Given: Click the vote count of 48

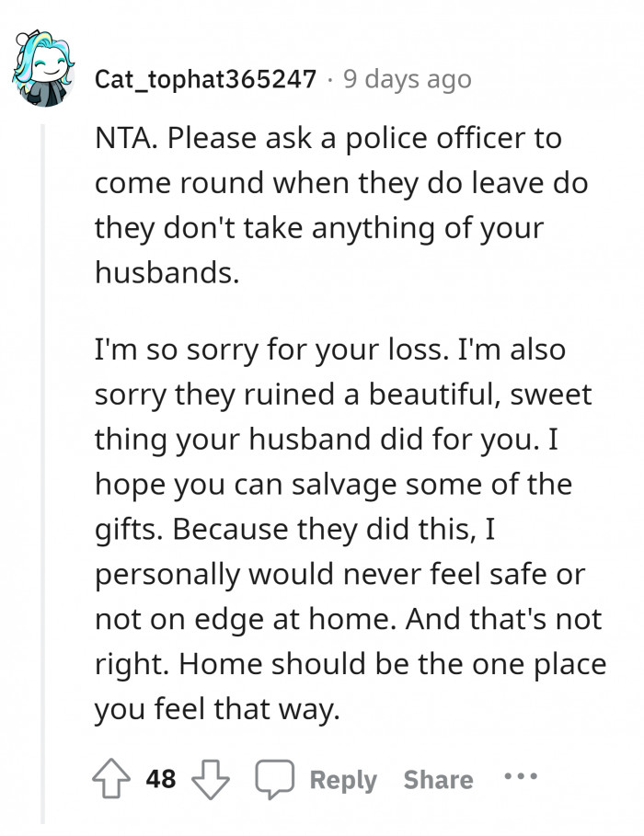Looking at the screenshot, I should [x=160, y=780].
